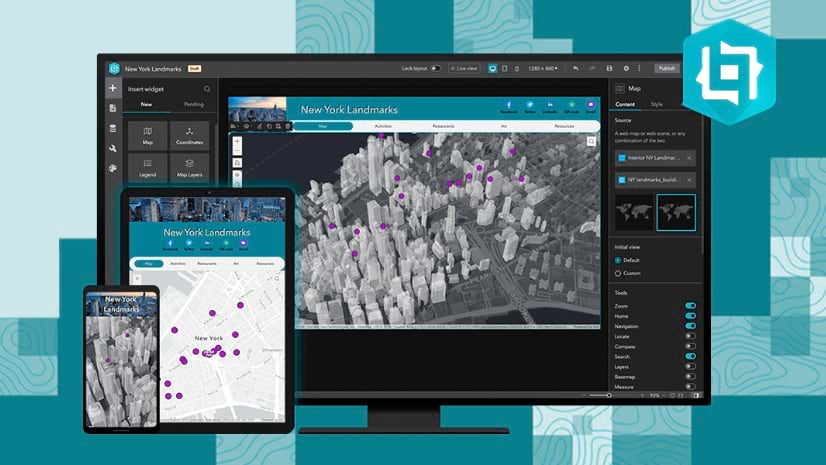
Task: Toggle the Live view button
Action: (464, 68)
